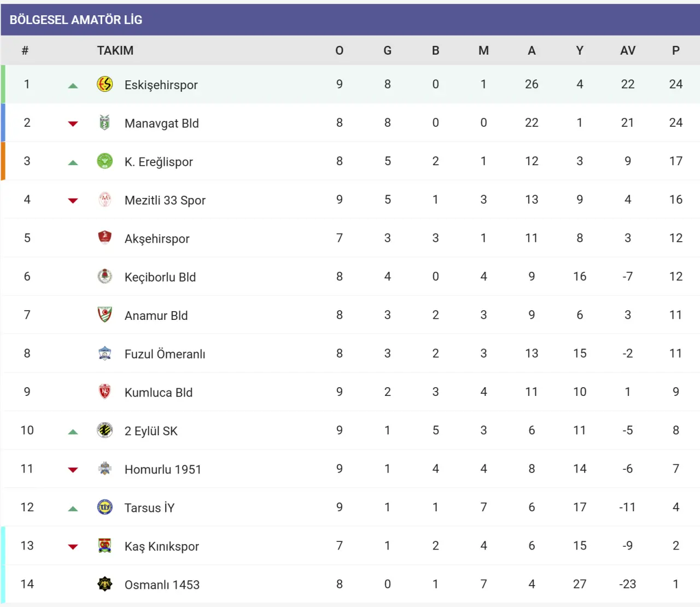Click red down arrow beside Kaş Kınıkspor

click(x=73, y=547)
